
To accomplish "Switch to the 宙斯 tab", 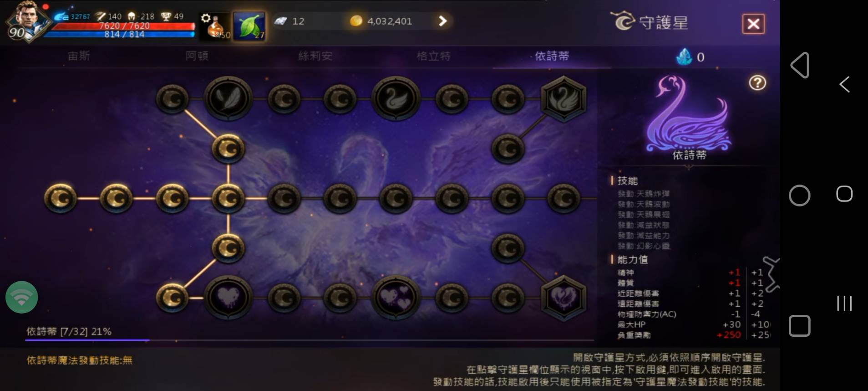I will (x=79, y=56).
